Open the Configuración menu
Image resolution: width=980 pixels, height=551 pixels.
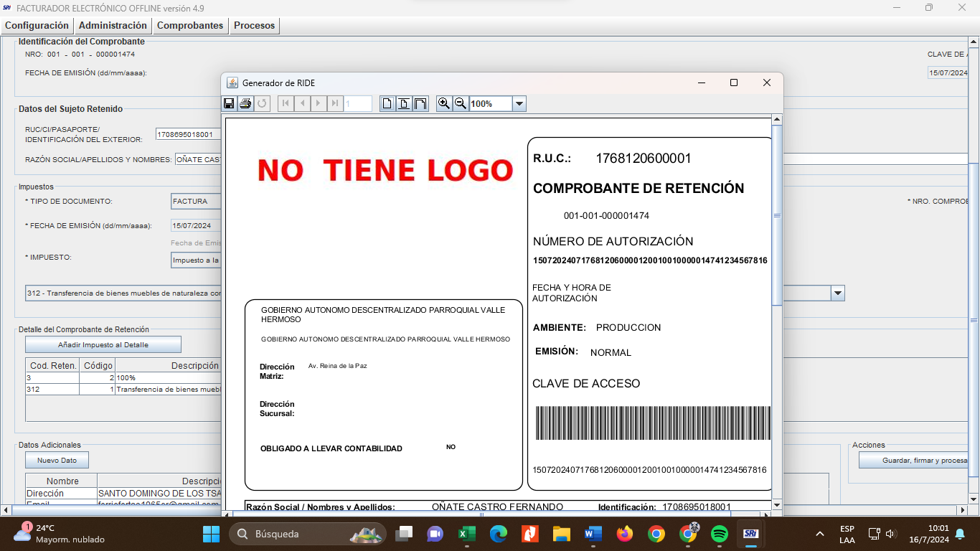click(x=37, y=25)
